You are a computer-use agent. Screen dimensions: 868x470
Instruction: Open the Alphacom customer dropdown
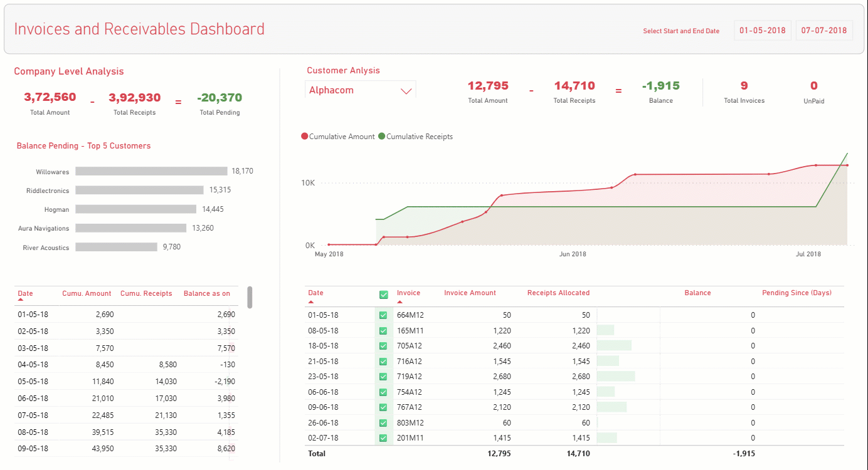tap(361, 90)
